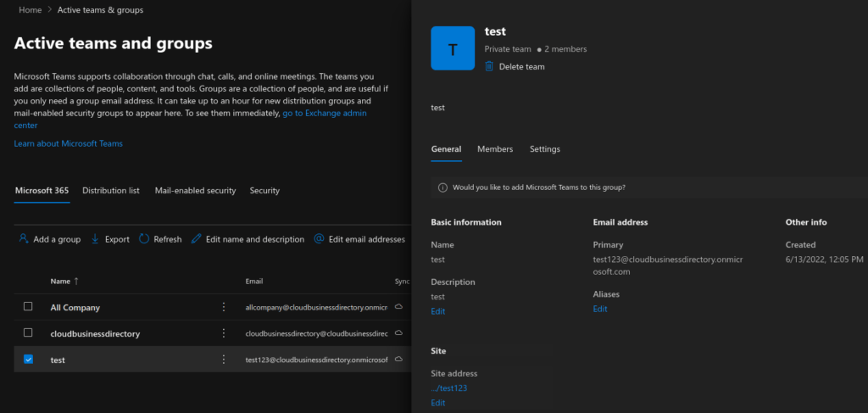
Task: Click Home in the breadcrumb
Action: click(x=31, y=10)
